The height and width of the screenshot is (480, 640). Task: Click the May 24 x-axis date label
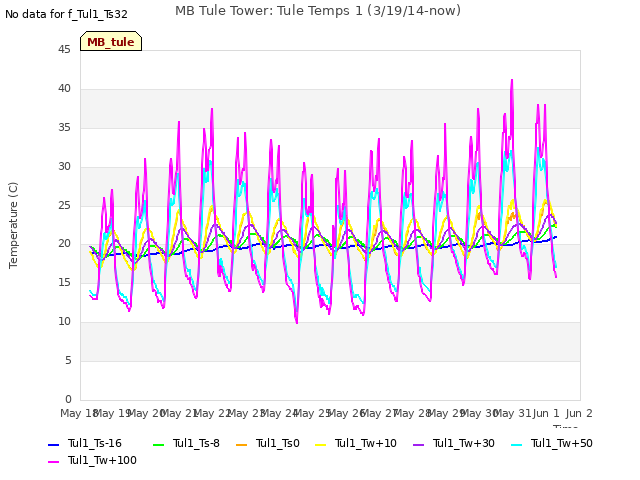tap(279, 413)
